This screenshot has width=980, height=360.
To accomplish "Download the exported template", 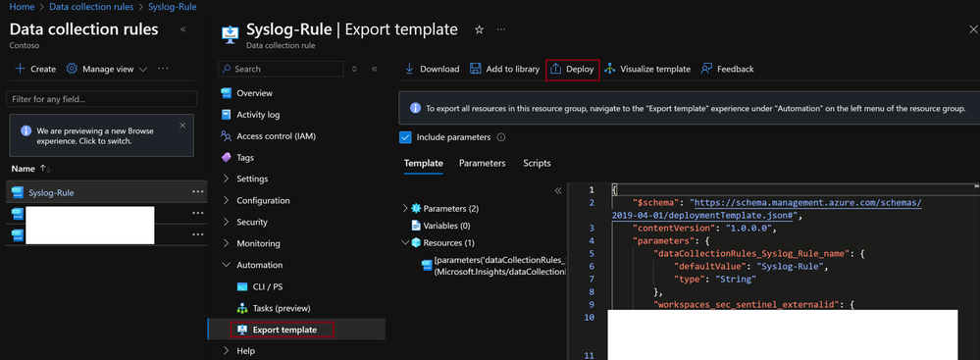I will tap(432, 70).
